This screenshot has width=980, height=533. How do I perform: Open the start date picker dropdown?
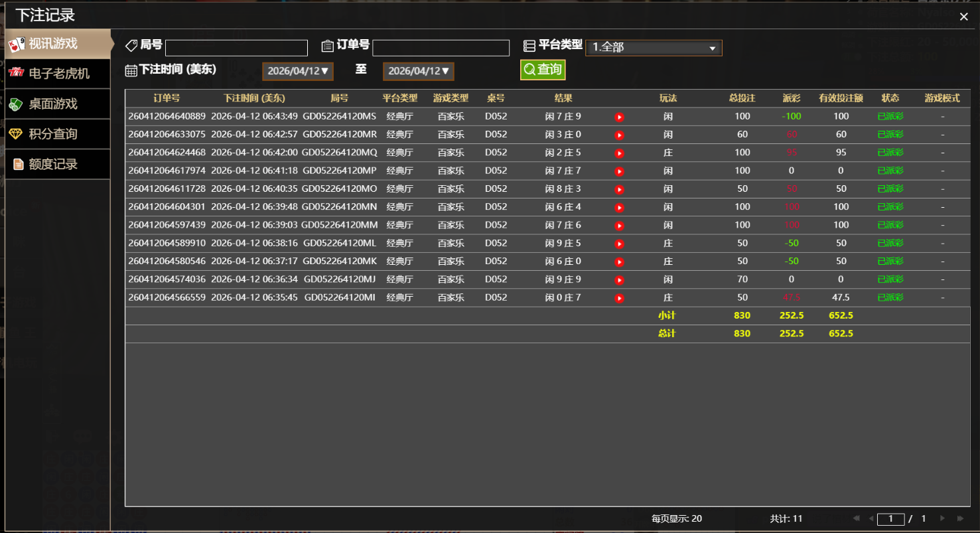tap(297, 71)
